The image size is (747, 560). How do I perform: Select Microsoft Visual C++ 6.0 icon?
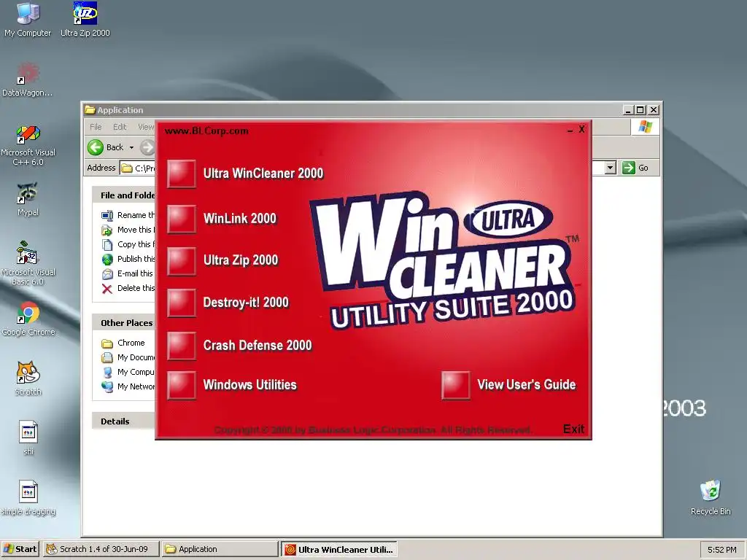[x=28, y=145]
